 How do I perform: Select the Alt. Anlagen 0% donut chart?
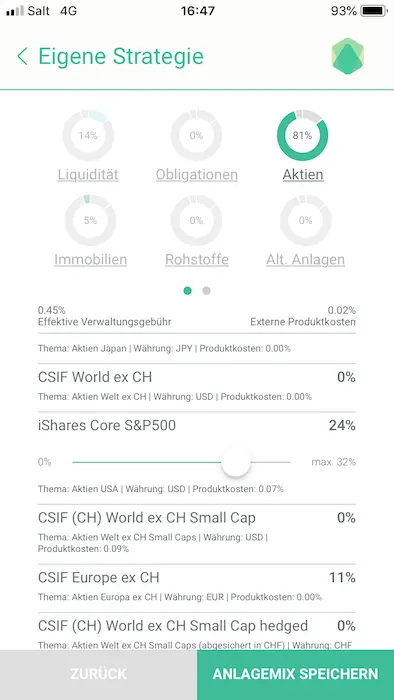(306, 220)
